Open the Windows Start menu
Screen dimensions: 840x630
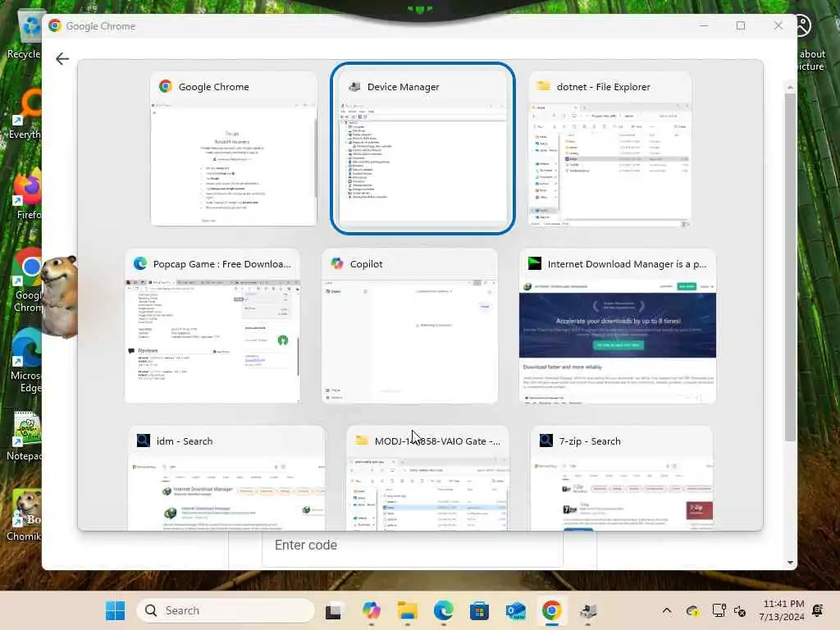point(115,610)
